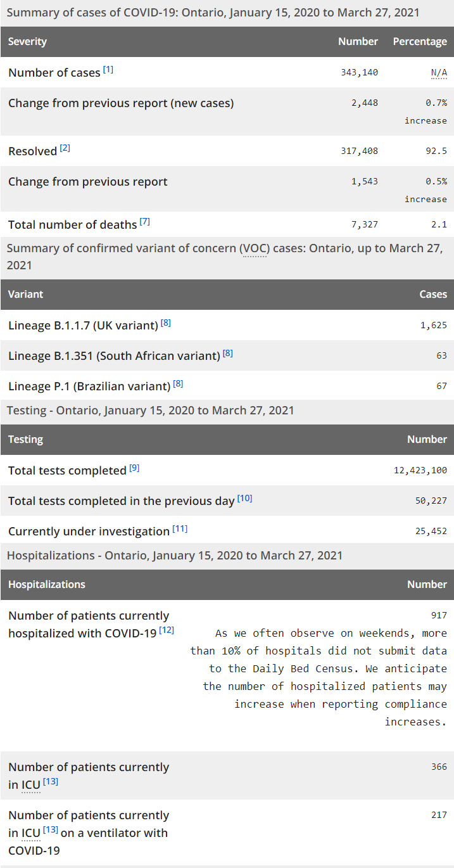
Task: Open footnote 7 for Total number of deaths
Action: (145, 222)
